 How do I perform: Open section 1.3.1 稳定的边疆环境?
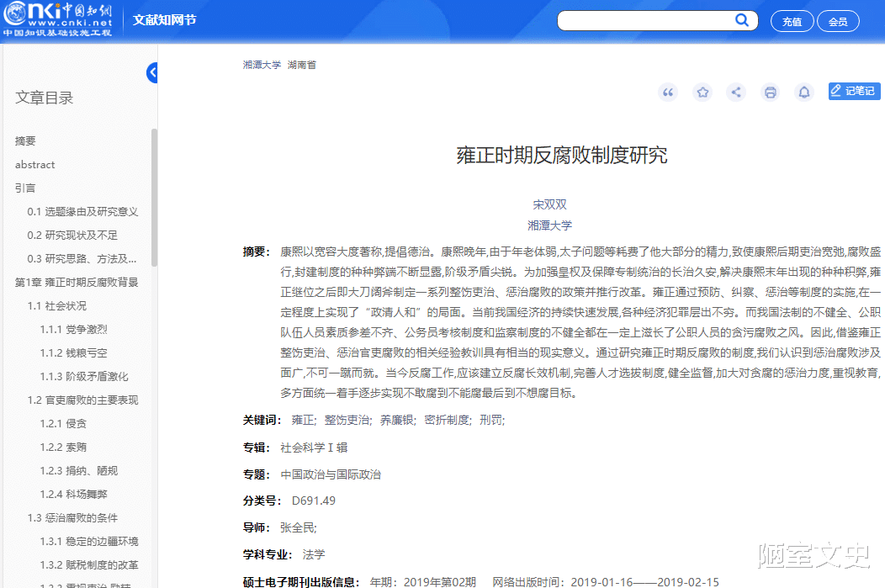pyautogui.click(x=88, y=542)
